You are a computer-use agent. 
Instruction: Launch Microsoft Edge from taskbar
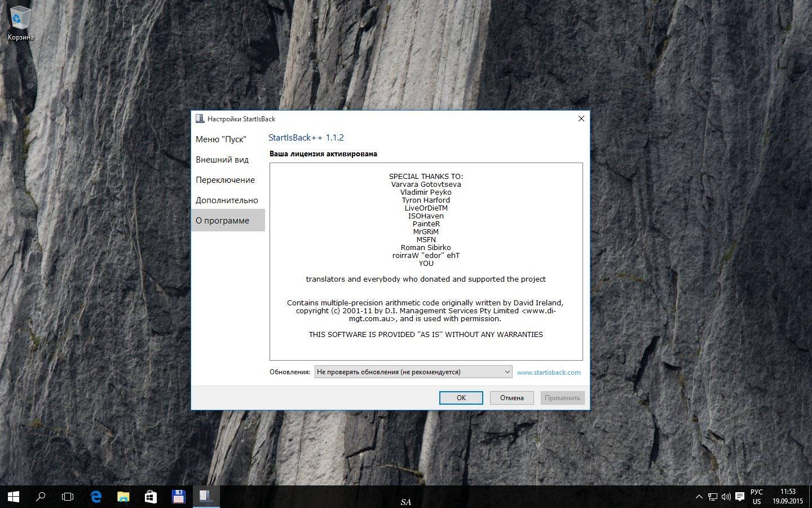[96, 497]
